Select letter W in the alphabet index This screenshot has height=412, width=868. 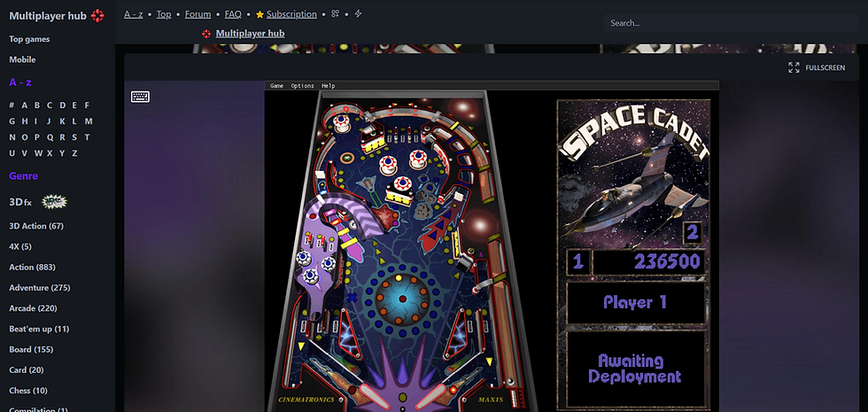[37, 153]
